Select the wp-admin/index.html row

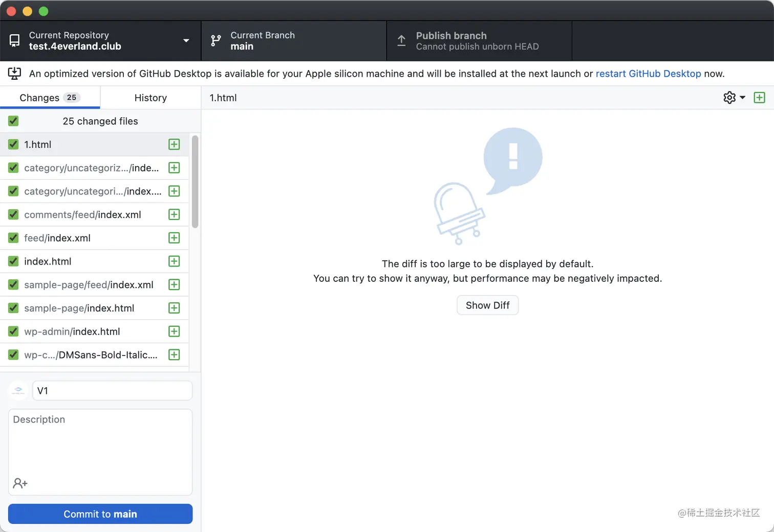point(95,331)
